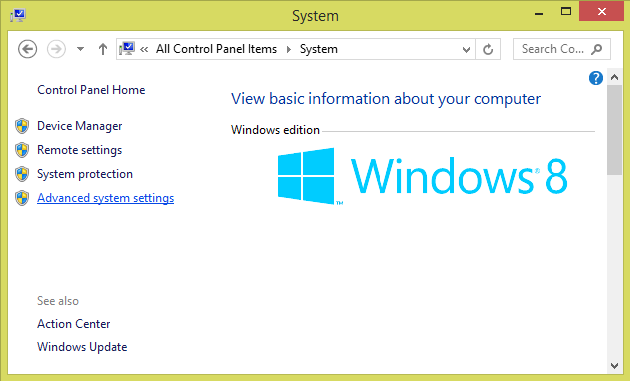Maximize the System window
The image size is (630, 381).
(566, 12)
